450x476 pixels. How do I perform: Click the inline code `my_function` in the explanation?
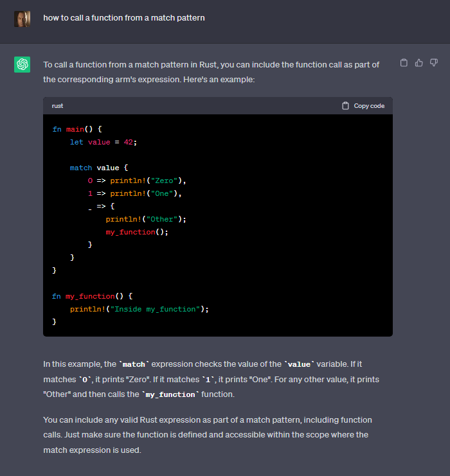(170, 394)
